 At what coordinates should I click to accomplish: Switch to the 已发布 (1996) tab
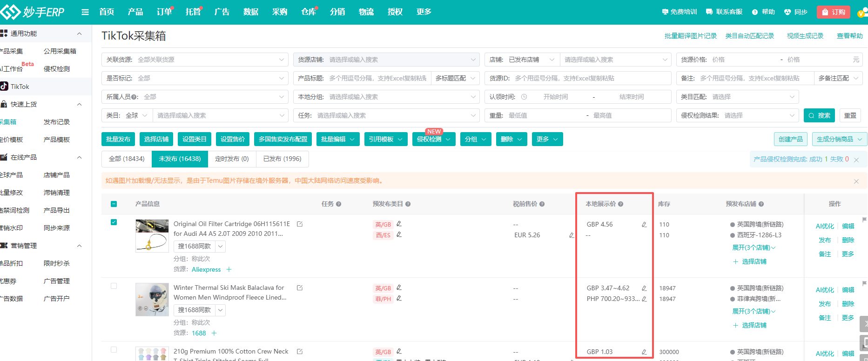282,159
